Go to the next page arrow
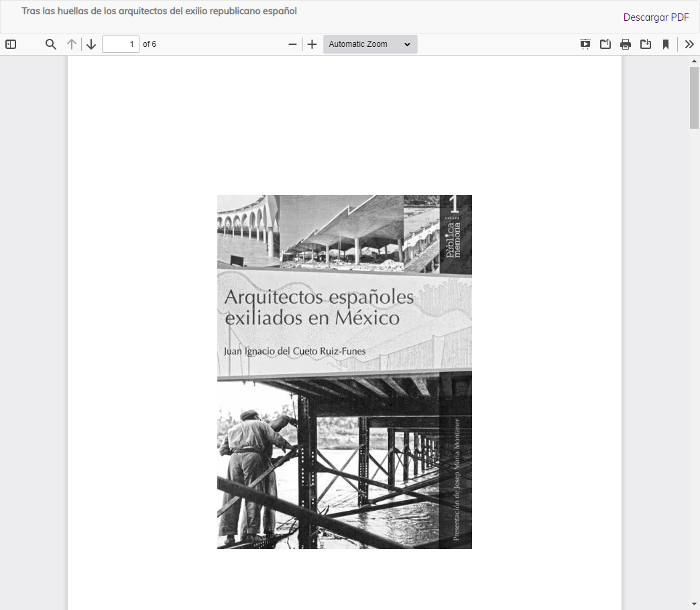The width and height of the screenshot is (700, 610). [x=91, y=44]
